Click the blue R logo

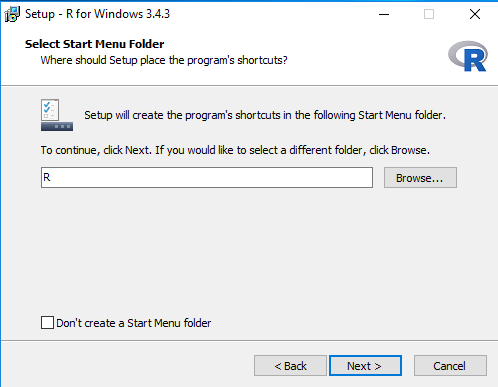point(468,56)
